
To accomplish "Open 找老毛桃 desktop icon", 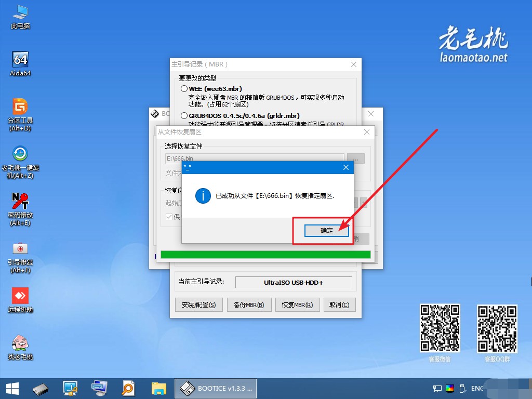I will (x=20, y=347).
